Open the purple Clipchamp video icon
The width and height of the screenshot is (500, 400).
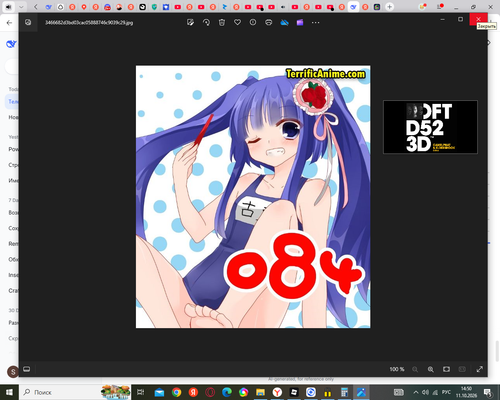click(300, 23)
